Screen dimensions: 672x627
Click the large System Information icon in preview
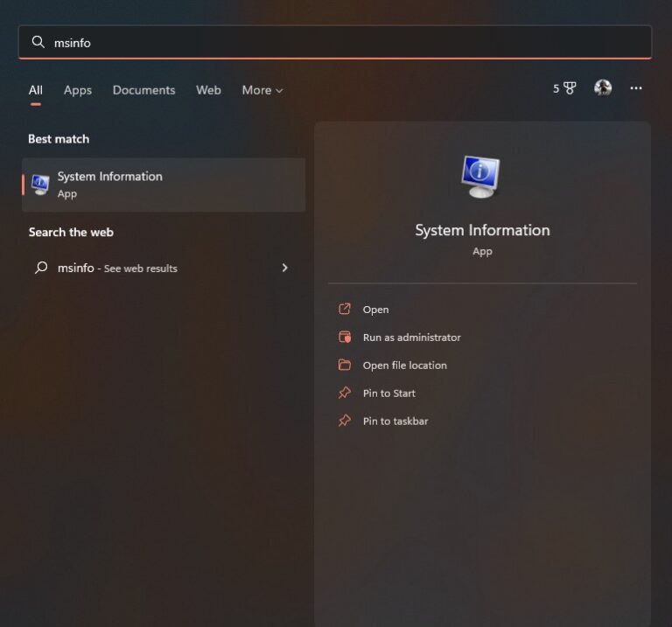pyautogui.click(x=481, y=177)
